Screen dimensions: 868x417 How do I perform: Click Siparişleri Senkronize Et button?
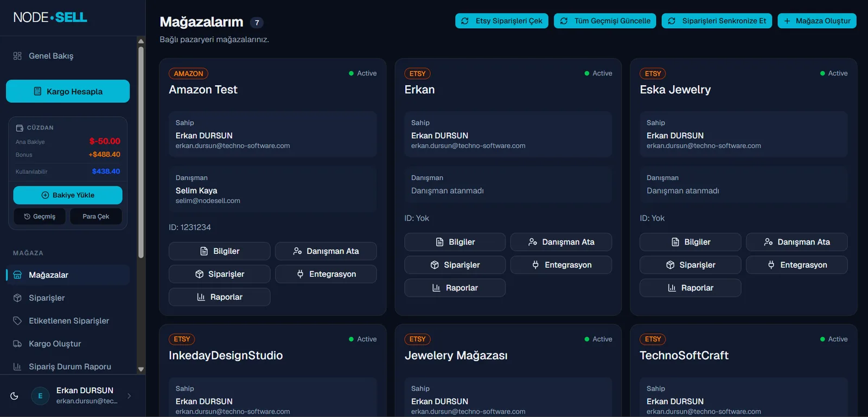click(717, 21)
